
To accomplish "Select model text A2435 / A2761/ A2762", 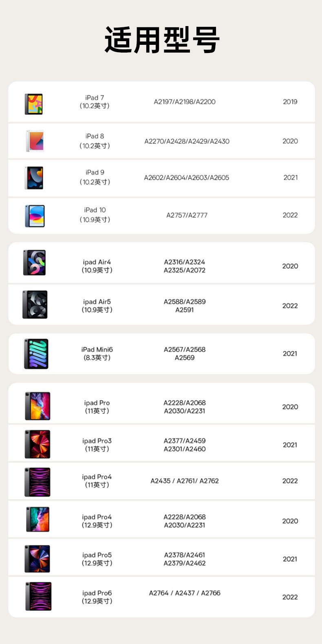I will click(x=185, y=481).
